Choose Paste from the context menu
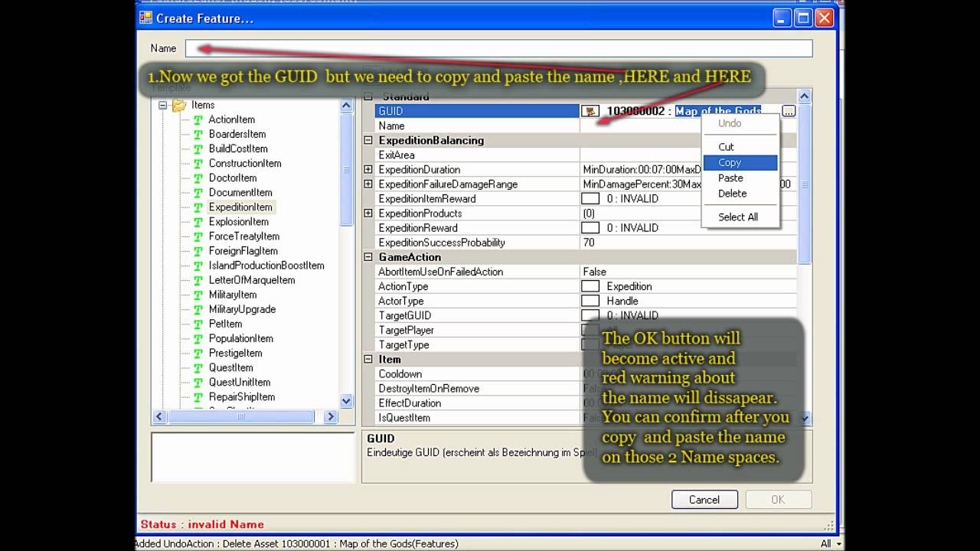 [x=740, y=178]
